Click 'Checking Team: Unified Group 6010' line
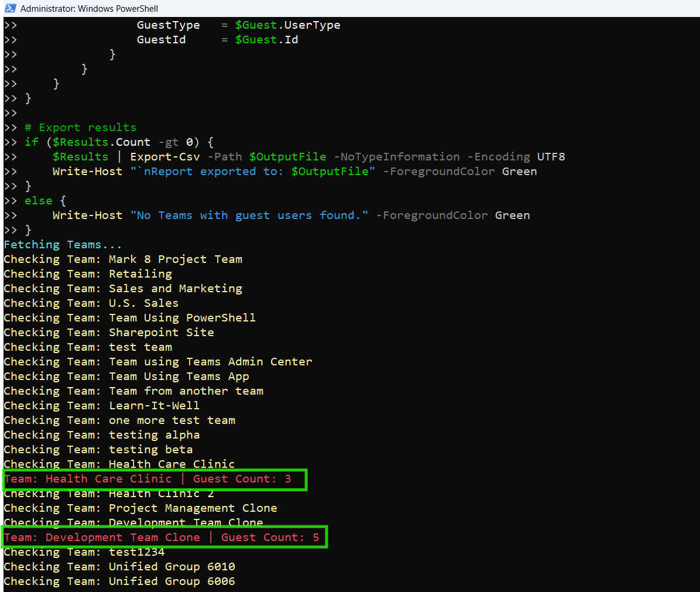Image resolution: width=700 pixels, height=592 pixels. [119, 567]
